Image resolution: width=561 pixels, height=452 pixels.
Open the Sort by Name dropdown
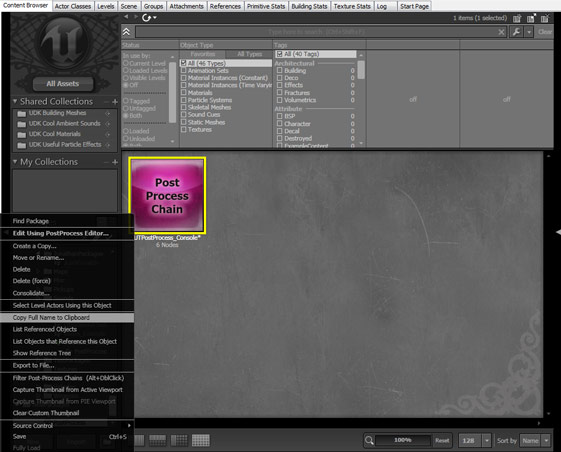click(x=546, y=441)
